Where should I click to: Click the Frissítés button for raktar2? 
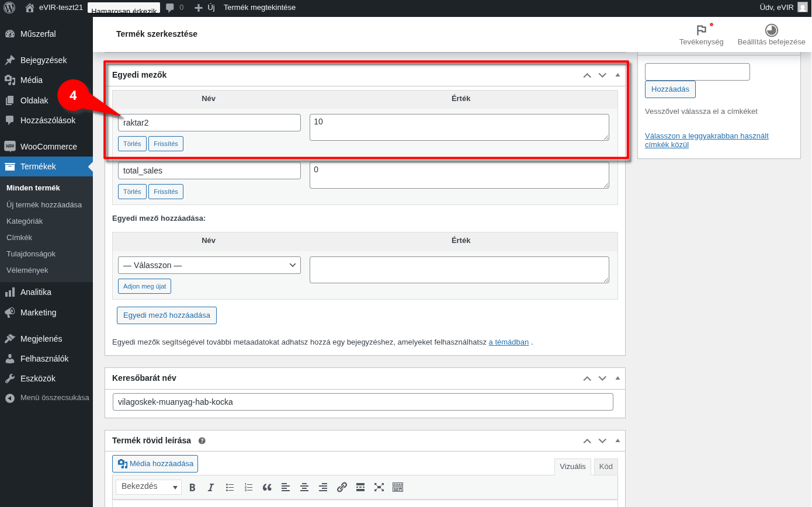click(x=166, y=144)
